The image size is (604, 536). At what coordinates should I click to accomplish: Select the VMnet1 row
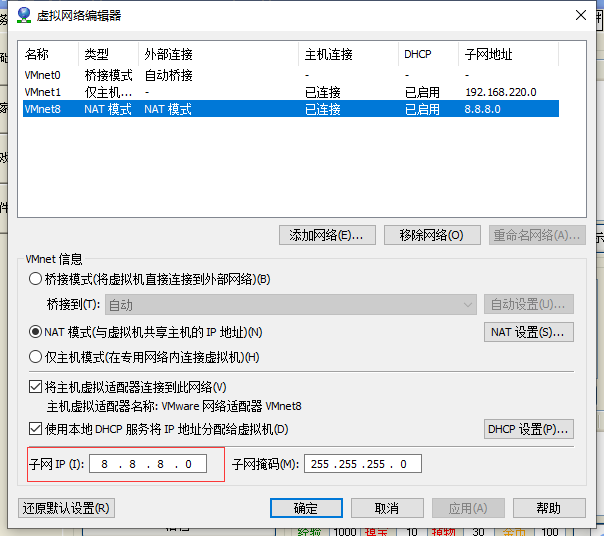(291, 92)
